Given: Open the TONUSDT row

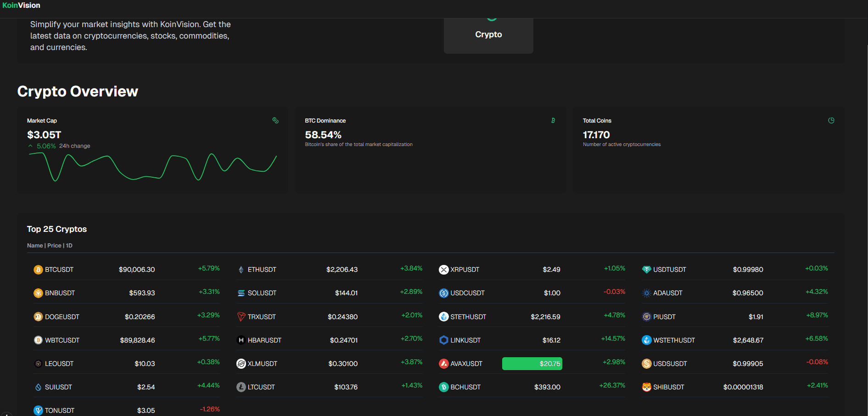Looking at the screenshot, I should coord(60,410).
